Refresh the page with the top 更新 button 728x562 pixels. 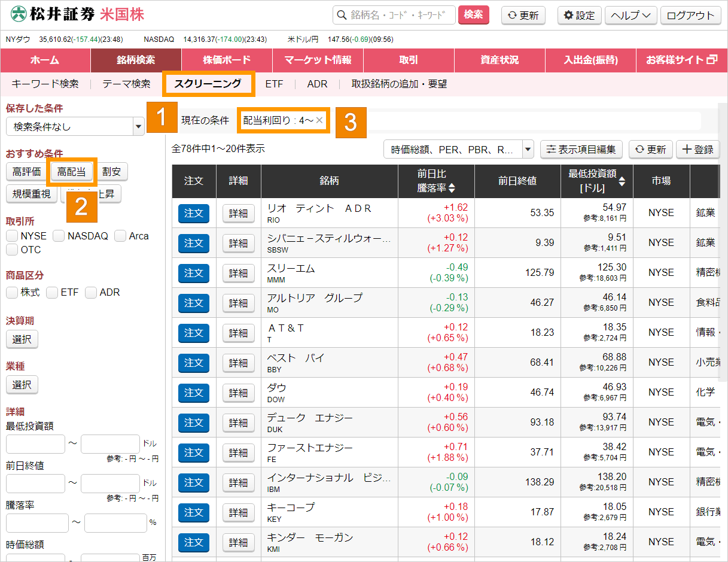point(523,16)
